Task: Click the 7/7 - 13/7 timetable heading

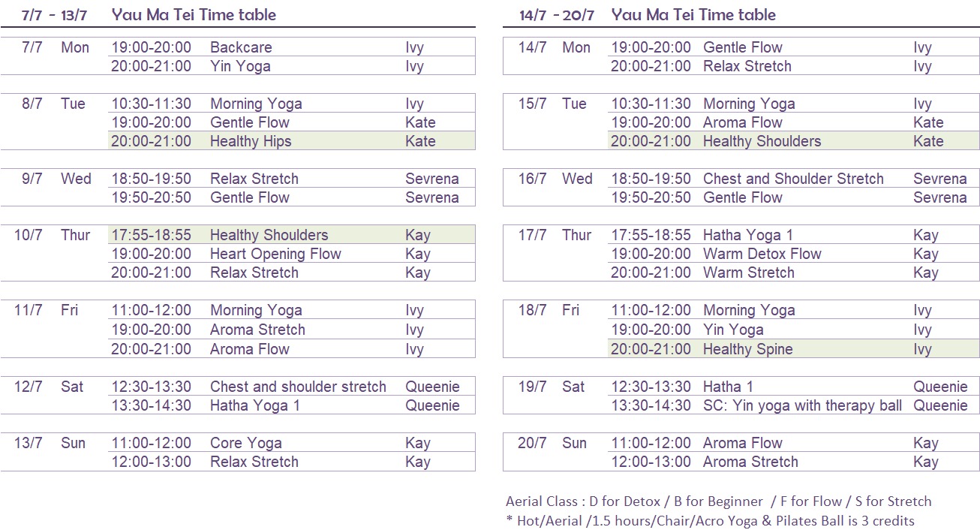Action: tap(149, 14)
